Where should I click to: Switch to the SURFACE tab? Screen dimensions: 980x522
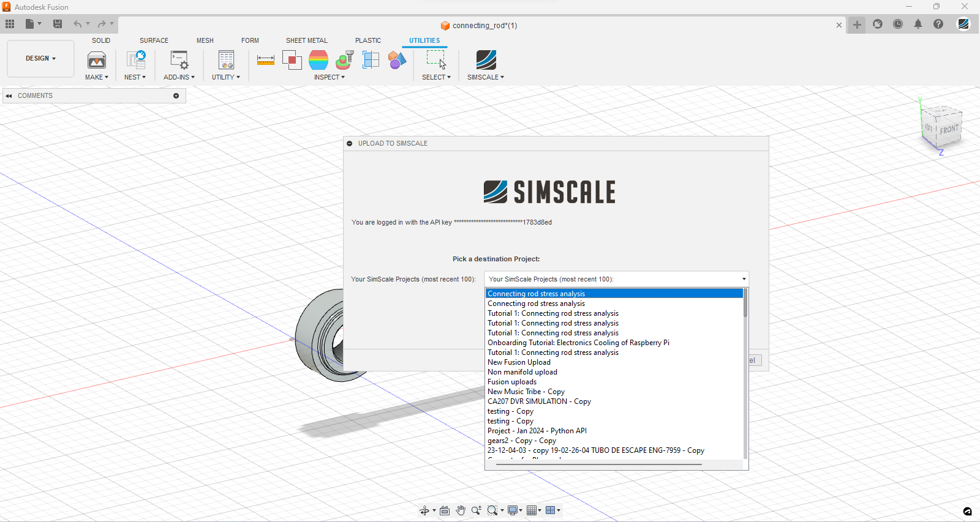pos(154,40)
